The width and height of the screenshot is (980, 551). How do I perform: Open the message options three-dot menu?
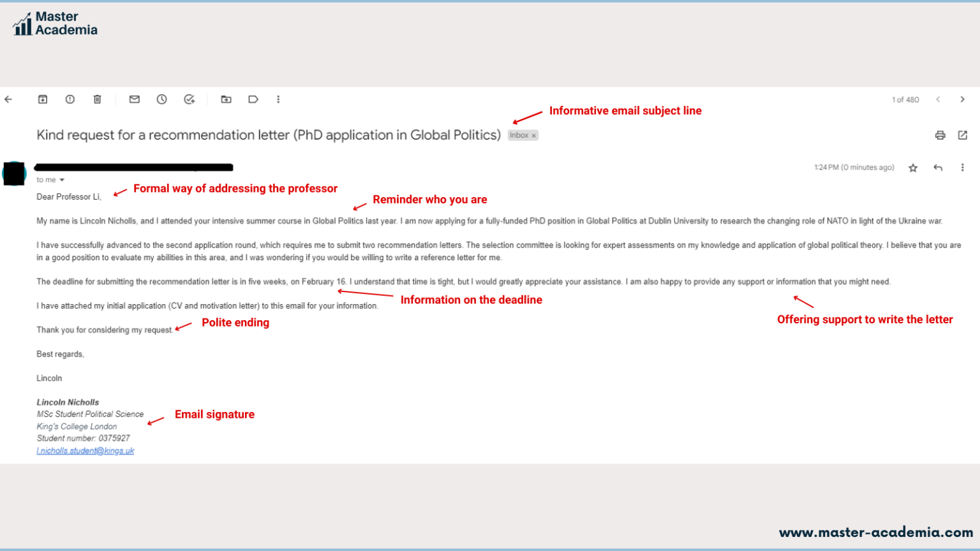(962, 167)
